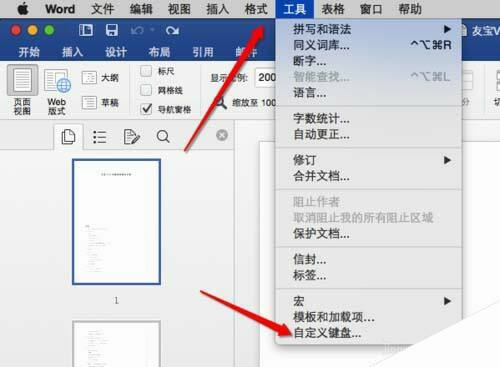The image size is (500, 367).
Task: Open the 编辑 menu
Action: click(141, 9)
